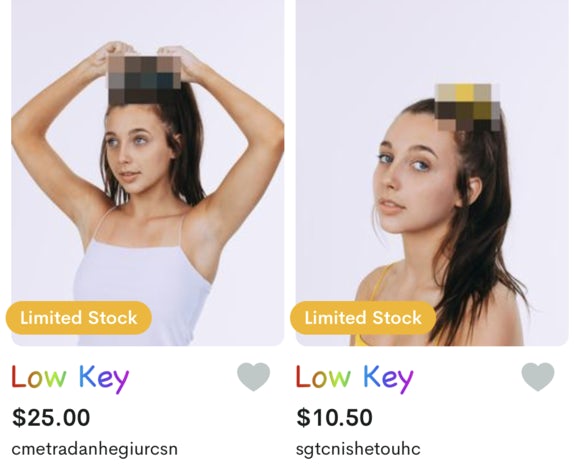Open the rainbow Low Key logo above $10.50
Image resolution: width=580 pixels, height=469 pixels.
pos(354,377)
